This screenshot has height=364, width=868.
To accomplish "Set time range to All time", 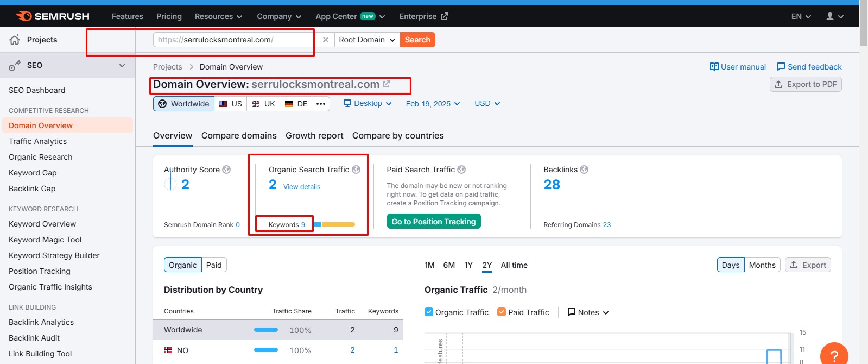I will 514,265.
